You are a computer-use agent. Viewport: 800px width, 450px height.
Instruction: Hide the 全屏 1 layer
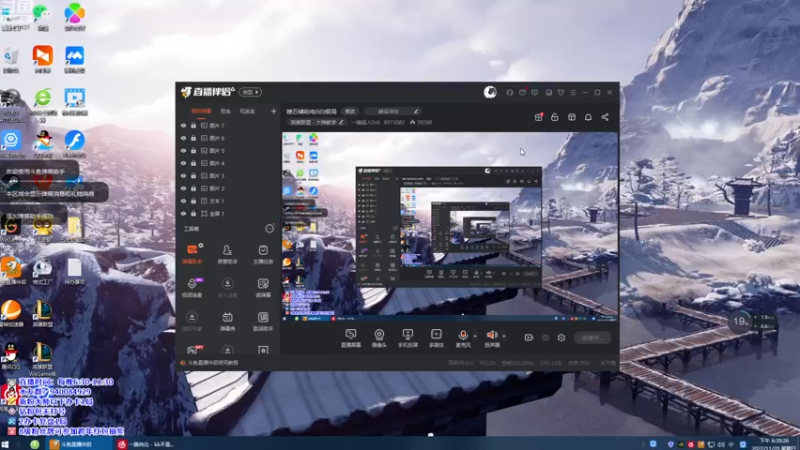coord(184,213)
